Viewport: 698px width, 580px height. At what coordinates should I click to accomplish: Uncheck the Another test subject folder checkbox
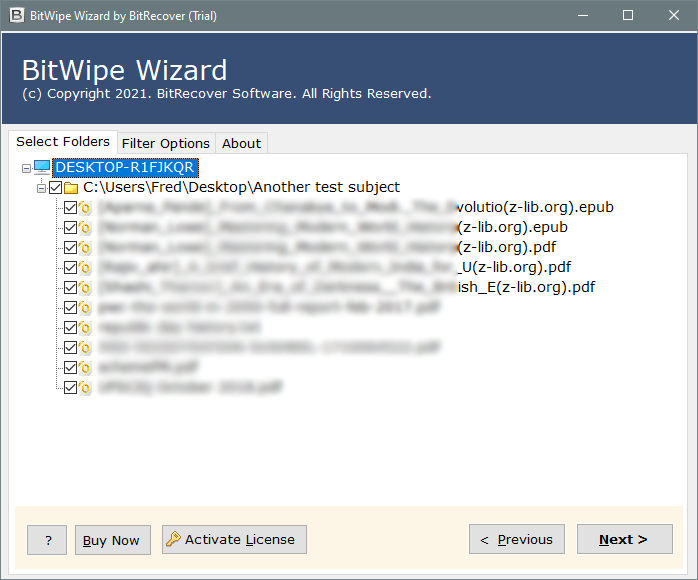[x=56, y=187]
